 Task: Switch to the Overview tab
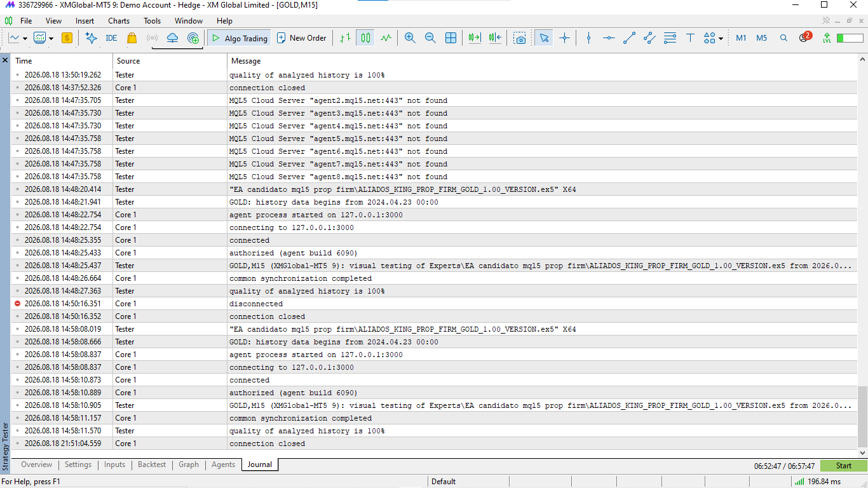(x=36, y=464)
